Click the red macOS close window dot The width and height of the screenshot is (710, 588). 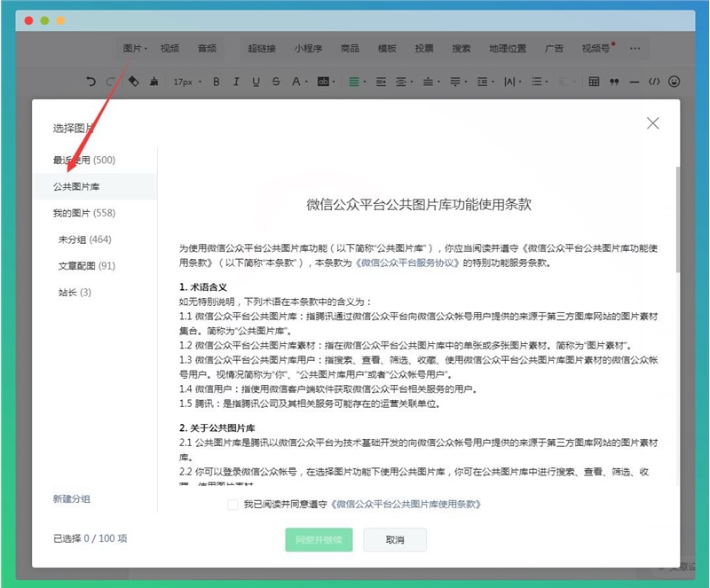[x=28, y=20]
